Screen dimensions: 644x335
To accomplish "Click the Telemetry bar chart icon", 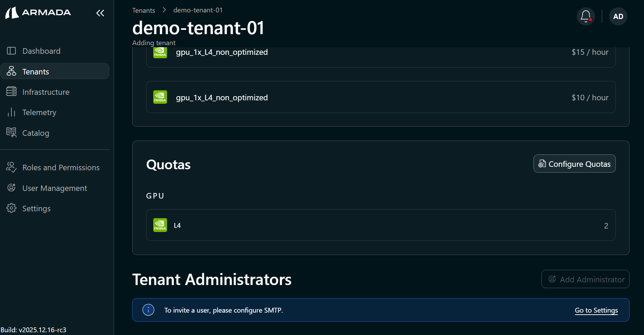I will pyautogui.click(x=11, y=112).
